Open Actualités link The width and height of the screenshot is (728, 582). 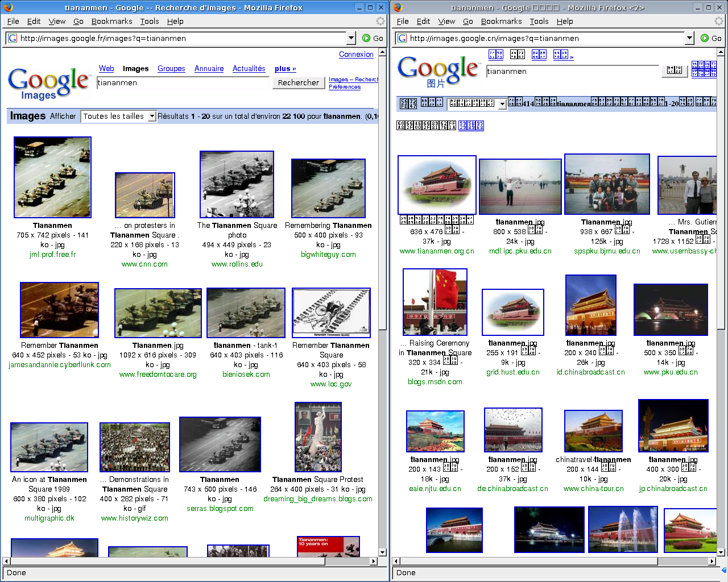(249, 68)
